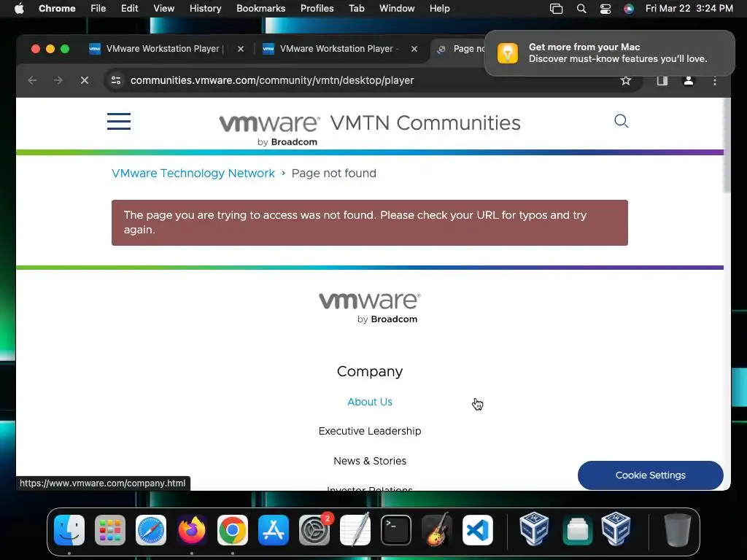The width and height of the screenshot is (747, 560).
Task: Open the Help menu
Action: pos(439,9)
